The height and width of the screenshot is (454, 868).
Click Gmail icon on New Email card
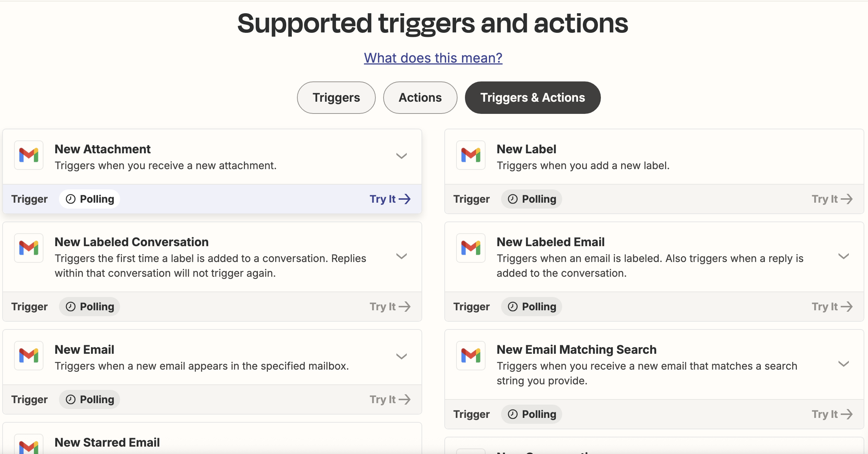coord(29,356)
